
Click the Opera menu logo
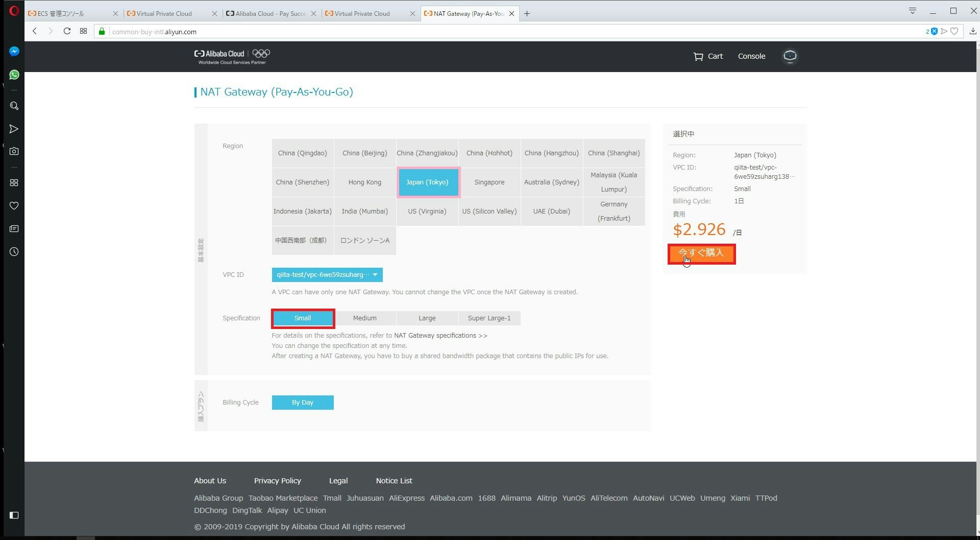[x=14, y=10]
